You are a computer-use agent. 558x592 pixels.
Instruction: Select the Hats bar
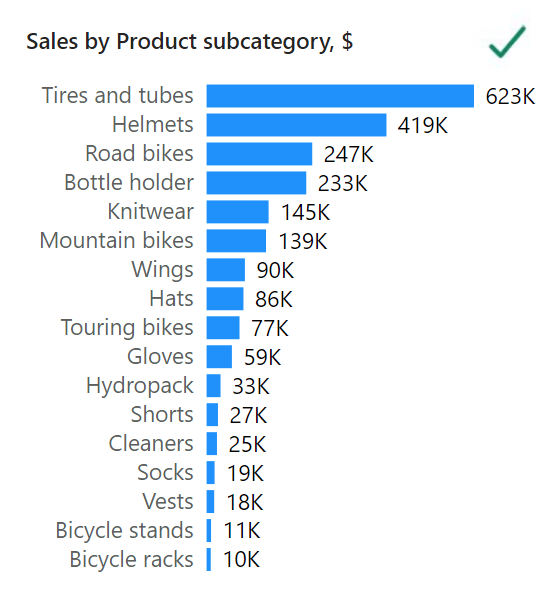pyautogui.click(x=225, y=299)
